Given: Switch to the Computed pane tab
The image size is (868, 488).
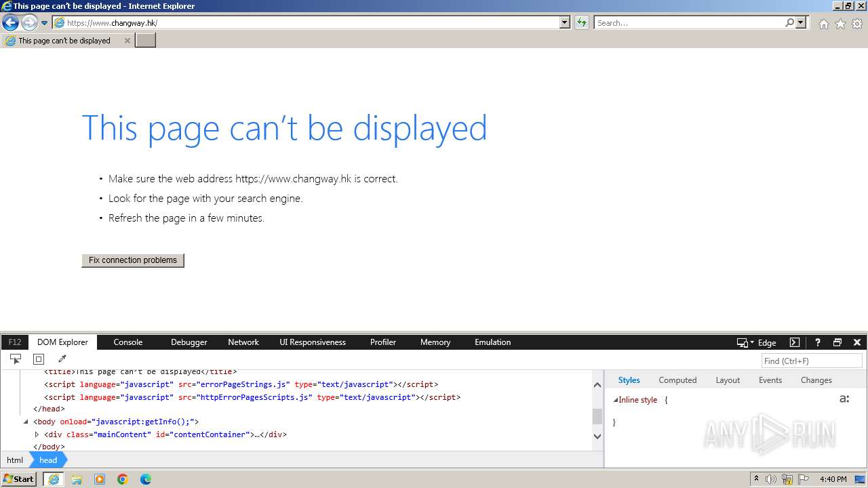Looking at the screenshot, I should pos(677,380).
